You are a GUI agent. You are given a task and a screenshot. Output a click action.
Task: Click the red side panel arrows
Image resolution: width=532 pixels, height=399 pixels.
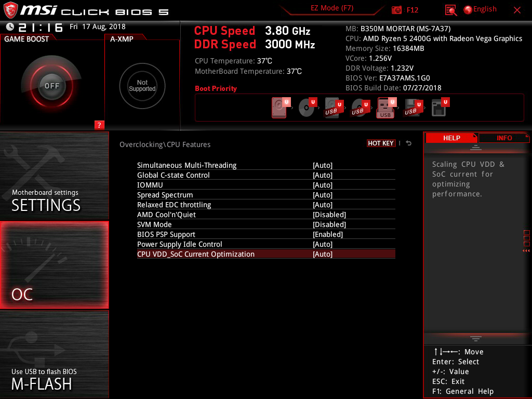[x=526, y=251]
